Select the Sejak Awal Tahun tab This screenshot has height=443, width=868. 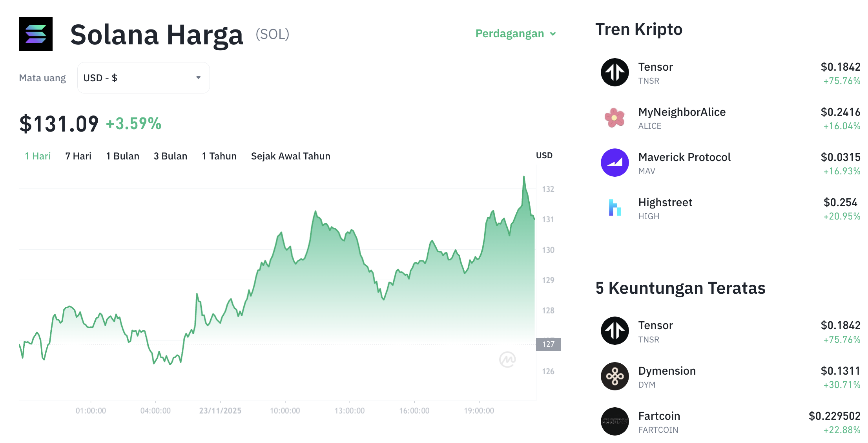pyautogui.click(x=290, y=156)
